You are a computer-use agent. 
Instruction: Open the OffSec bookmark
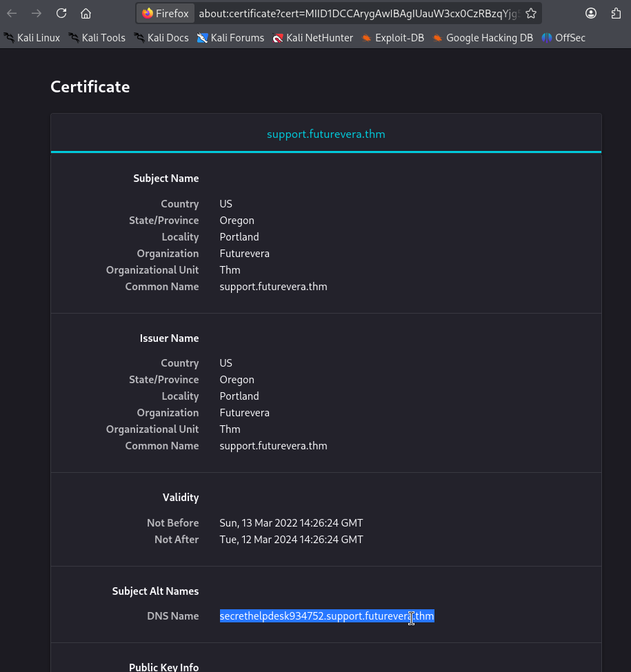(563, 38)
